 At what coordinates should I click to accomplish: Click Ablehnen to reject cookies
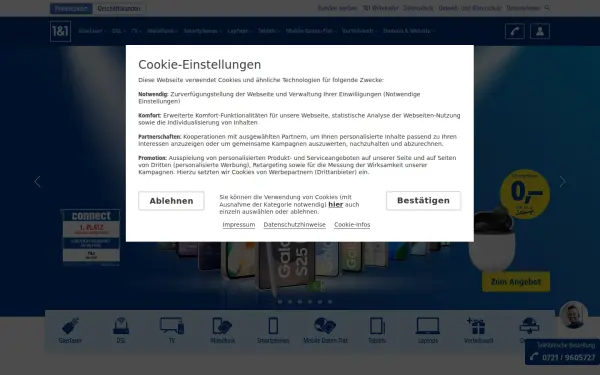pos(171,201)
